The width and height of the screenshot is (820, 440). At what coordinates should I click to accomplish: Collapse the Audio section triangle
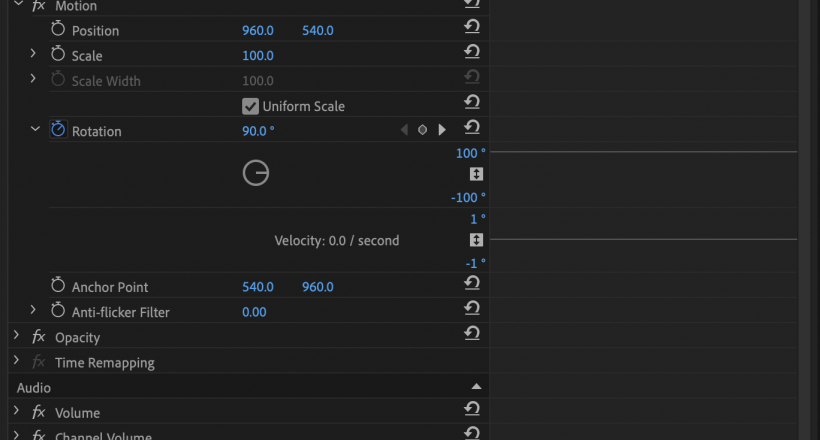tap(476, 387)
